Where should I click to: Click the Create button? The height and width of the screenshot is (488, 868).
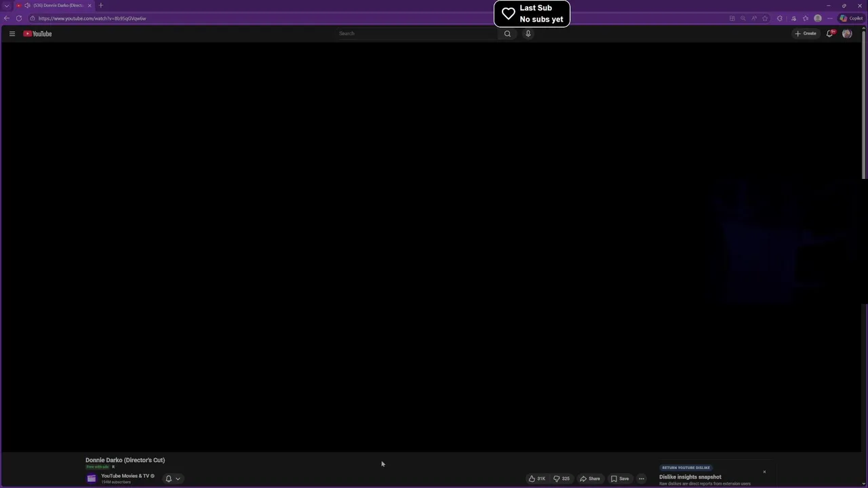coord(806,33)
